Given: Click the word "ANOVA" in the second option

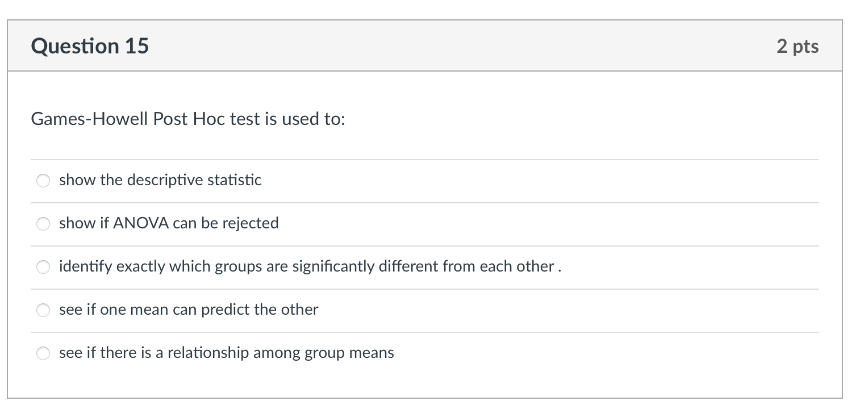Looking at the screenshot, I should coord(141,223).
